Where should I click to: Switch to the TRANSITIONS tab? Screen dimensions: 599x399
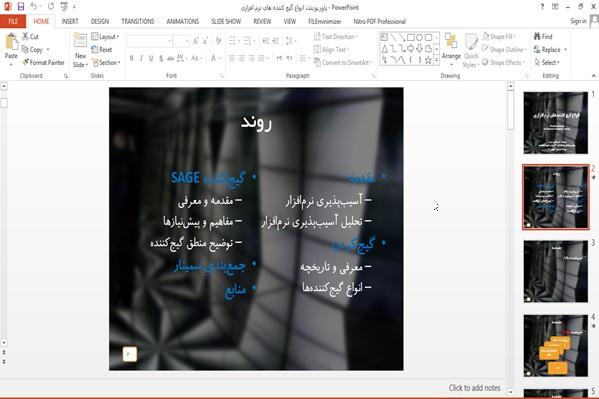click(x=138, y=21)
